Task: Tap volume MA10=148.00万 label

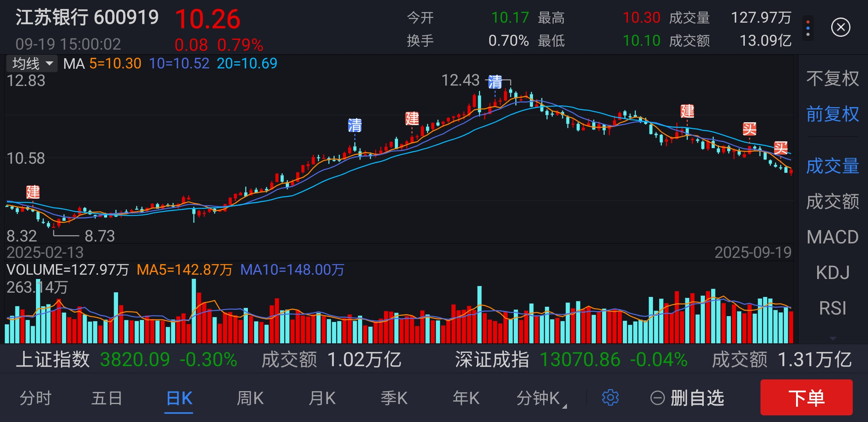Action: point(292,270)
